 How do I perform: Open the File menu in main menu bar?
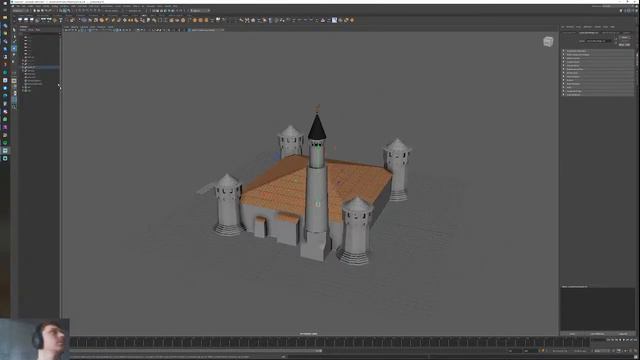pyautogui.click(x=17, y=6)
